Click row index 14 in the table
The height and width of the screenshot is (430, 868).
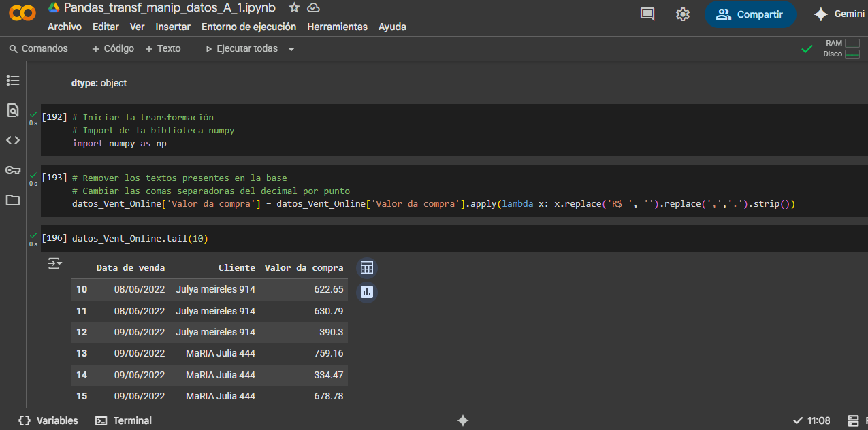pyautogui.click(x=82, y=375)
